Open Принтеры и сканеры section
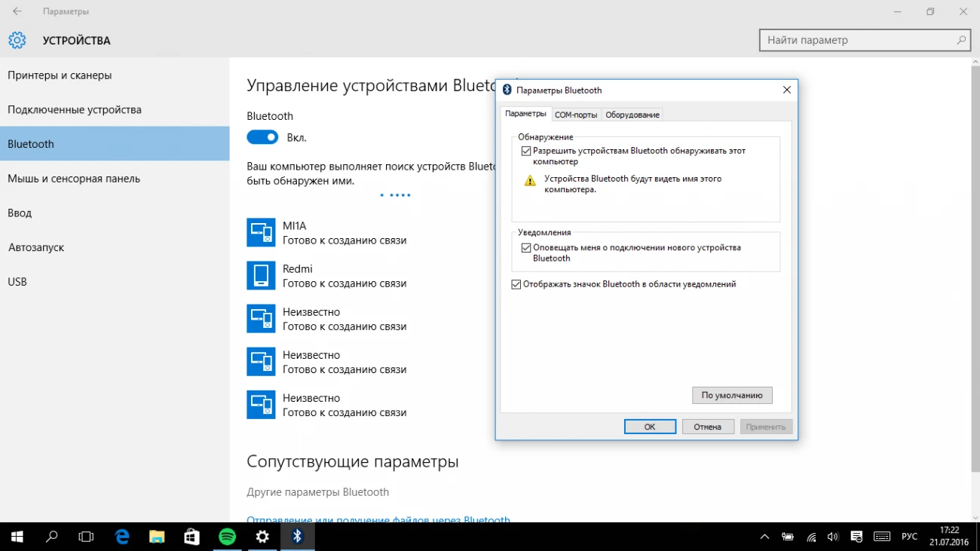Image resolution: width=980 pixels, height=551 pixels. (115, 75)
